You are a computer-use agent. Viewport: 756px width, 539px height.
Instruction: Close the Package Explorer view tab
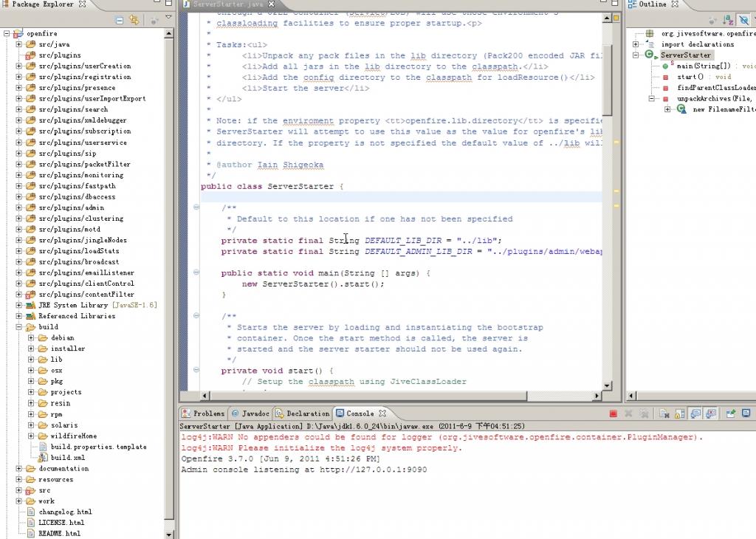[82, 4]
